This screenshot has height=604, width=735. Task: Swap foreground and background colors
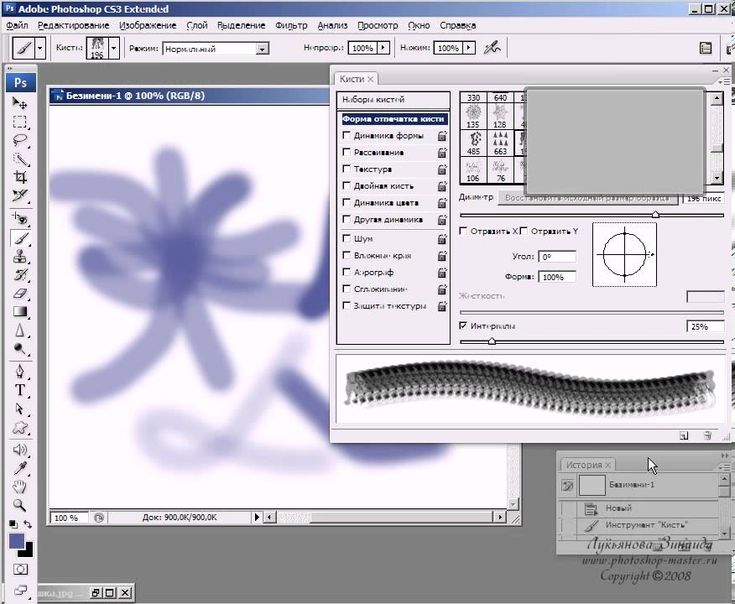28,524
